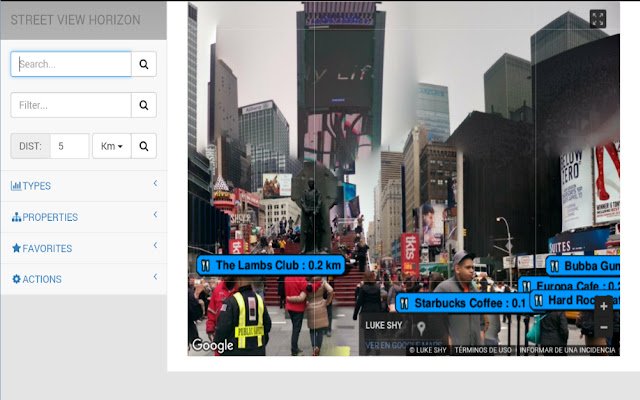The width and height of the screenshot is (640, 400).
Task: Click the distance value field showing 5
Action: [69, 146]
